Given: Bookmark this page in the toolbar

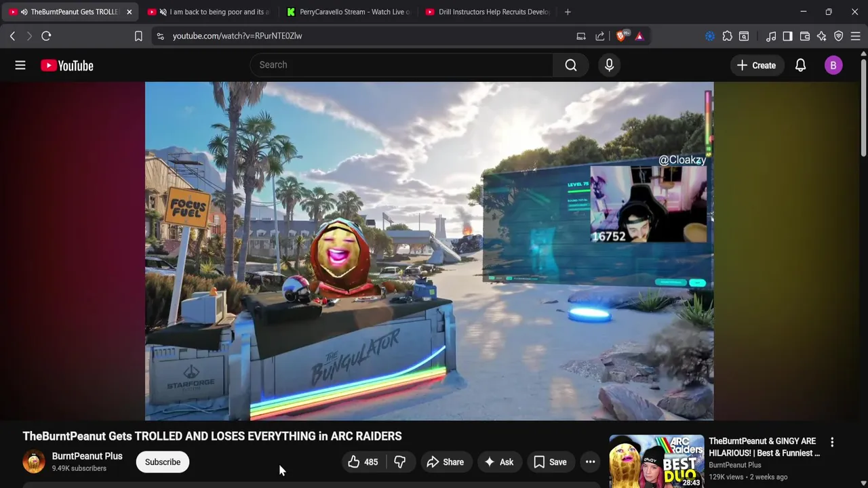Looking at the screenshot, I should 138,36.
